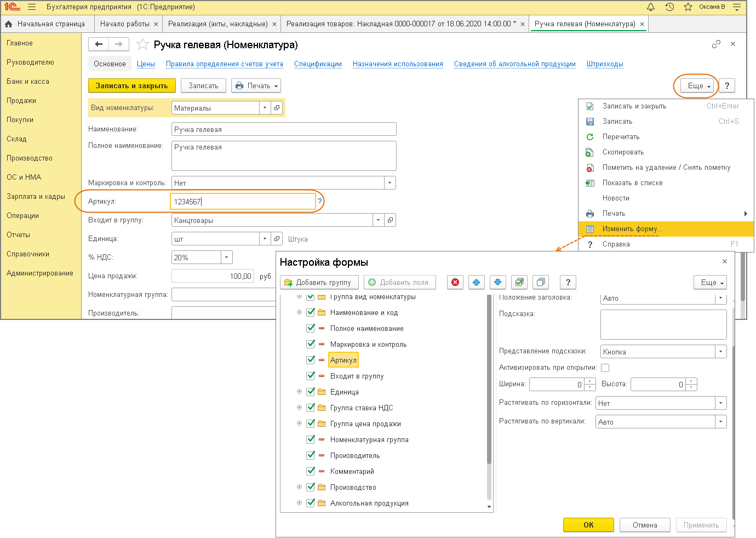
Task: Click the uncheck all elements icon
Action: click(541, 282)
